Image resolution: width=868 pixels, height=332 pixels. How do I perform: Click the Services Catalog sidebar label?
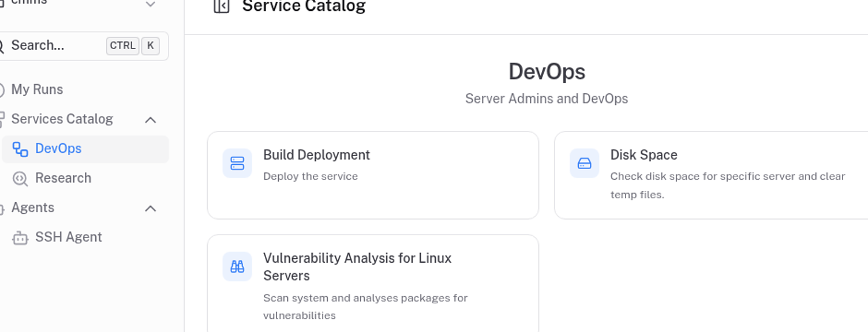click(x=62, y=119)
